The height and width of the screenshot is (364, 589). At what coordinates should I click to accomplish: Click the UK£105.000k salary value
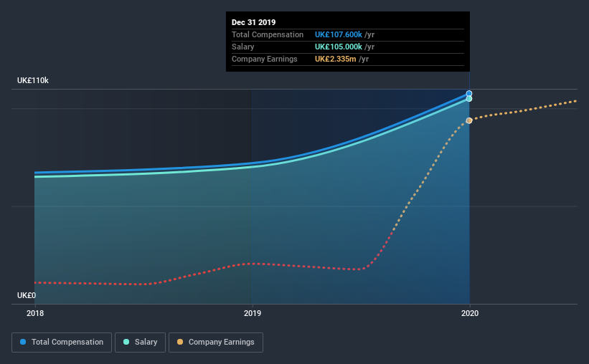click(x=339, y=47)
